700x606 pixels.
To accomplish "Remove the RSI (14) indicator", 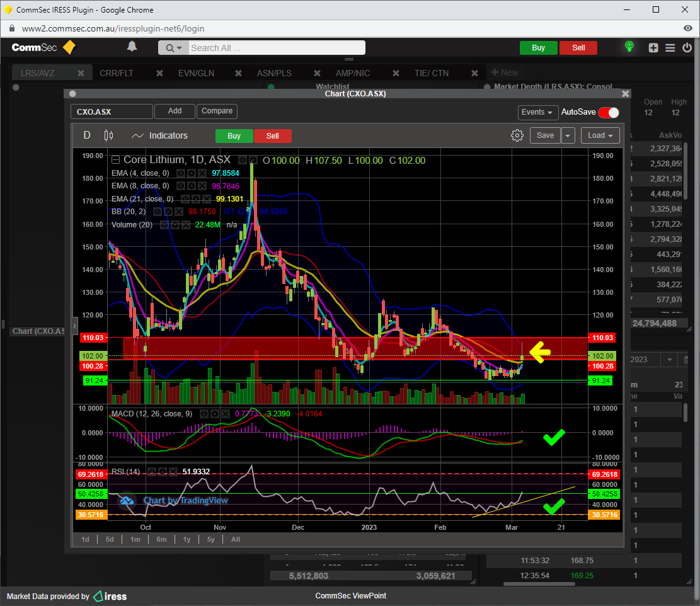I will coord(173,472).
